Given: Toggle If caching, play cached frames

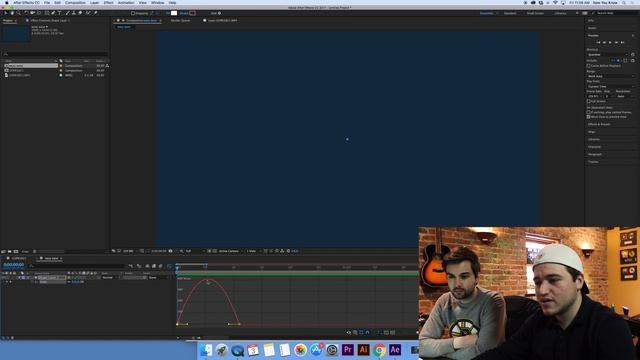Looking at the screenshot, I should [x=588, y=112].
